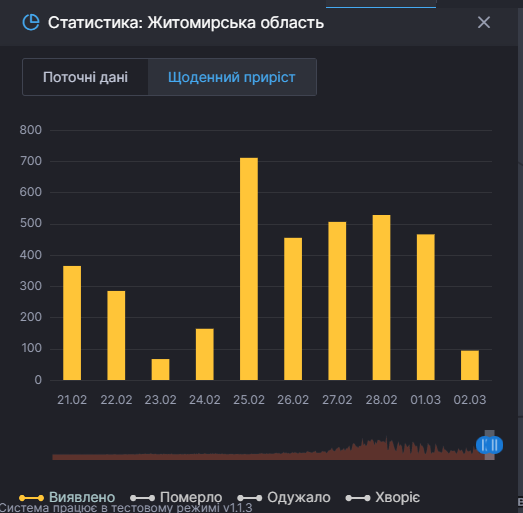Click the bar for 21.02

click(72, 323)
